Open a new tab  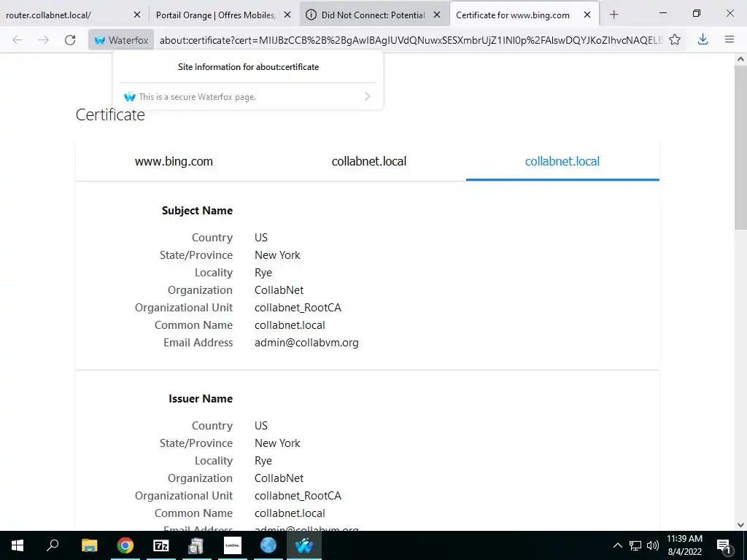[x=614, y=15]
